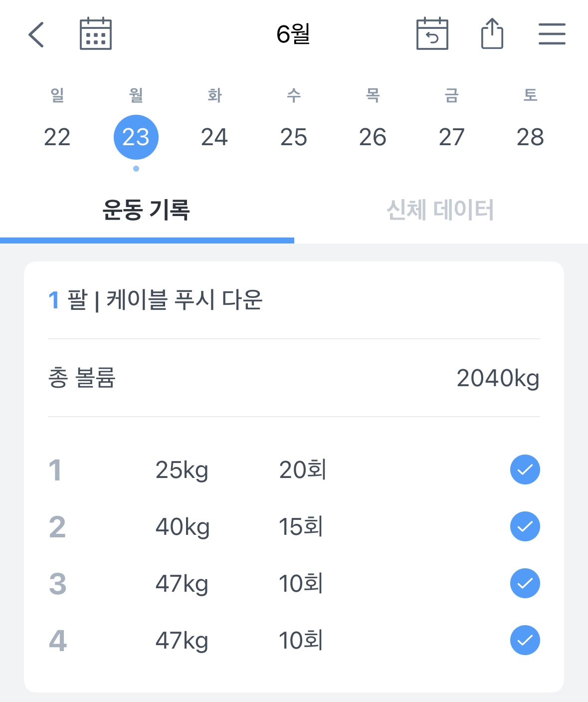
Task: Toggle set 3 completion checkmark
Action: pos(525,583)
